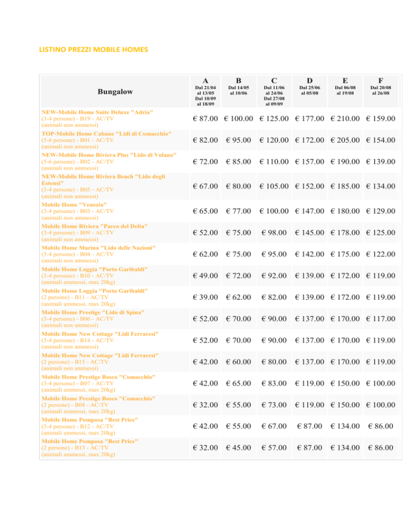Click the € 159.00 price cell

pyautogui.click(x=380, y=118)
